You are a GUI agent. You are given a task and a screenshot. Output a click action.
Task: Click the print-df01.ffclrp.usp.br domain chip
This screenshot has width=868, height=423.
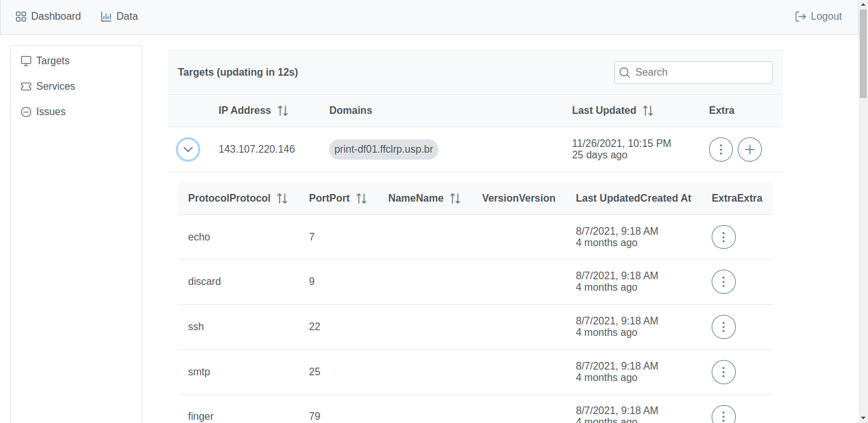(x=384, y=149)
